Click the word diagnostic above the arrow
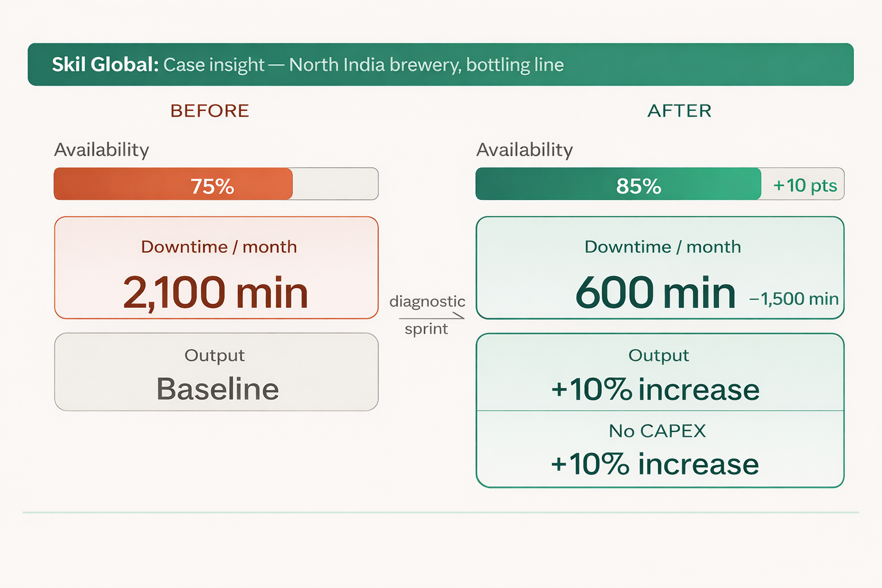This screenshot has height=588, width=882. [427, 301]
